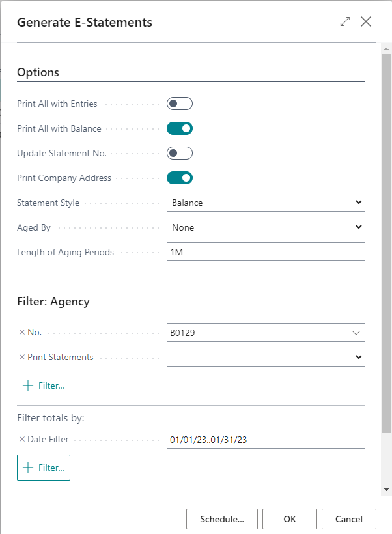Remove the No. filter via its X icon
This screenshot has height=534, width=392.
21,332
